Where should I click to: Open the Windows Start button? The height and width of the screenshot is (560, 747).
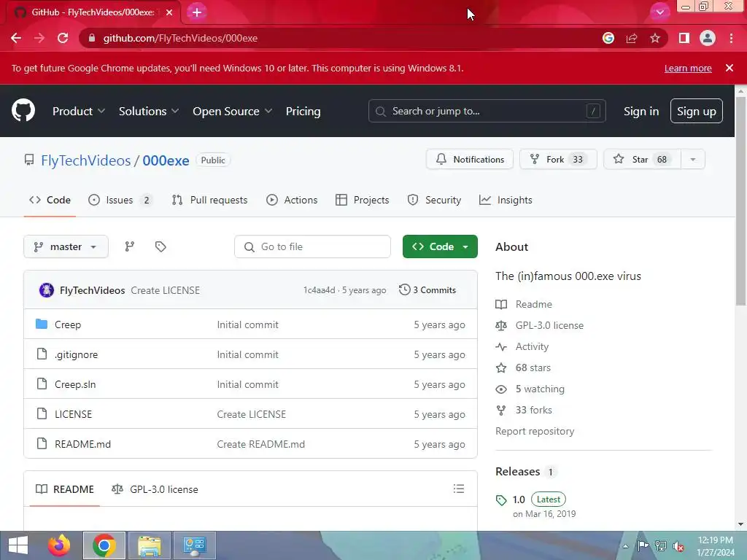tap(18, 545)
